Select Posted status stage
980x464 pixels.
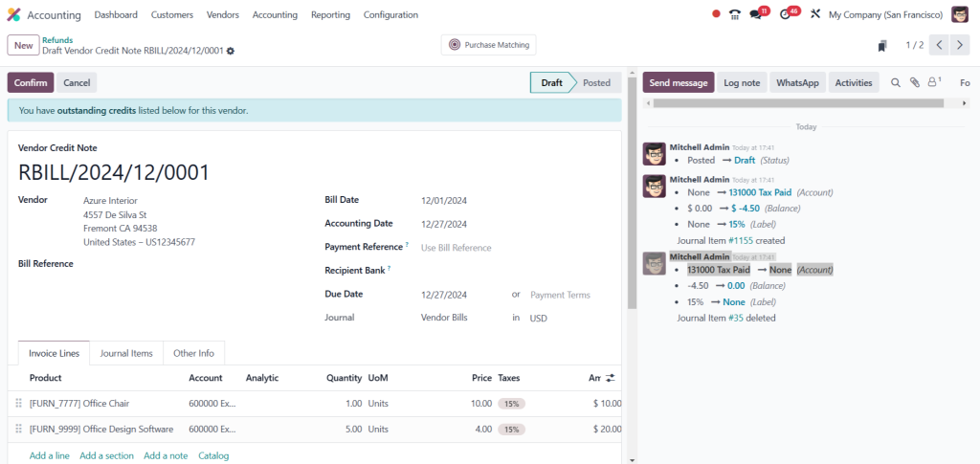[596, 82]
